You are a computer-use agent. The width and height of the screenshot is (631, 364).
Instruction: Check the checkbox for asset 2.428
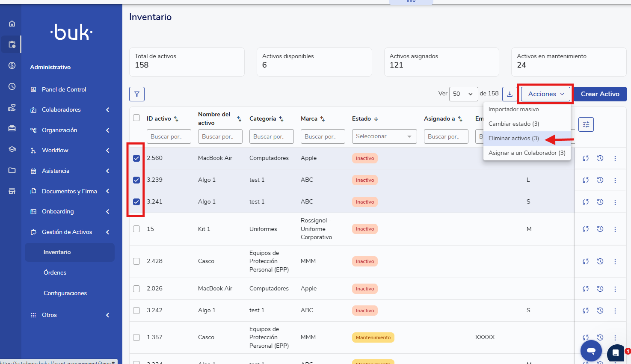[x=136, y=261]
